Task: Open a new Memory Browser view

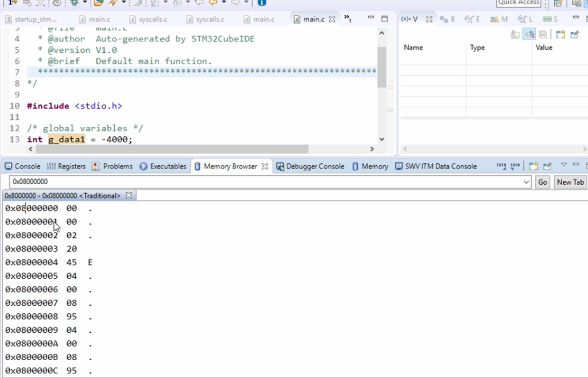Action: tap(533, 166)
